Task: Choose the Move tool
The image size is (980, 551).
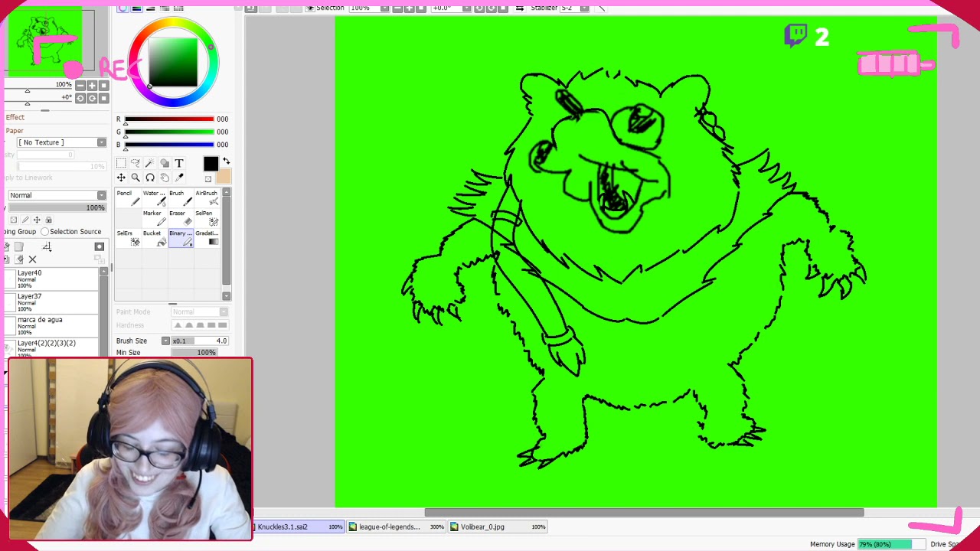Action: tap(121, 178)
